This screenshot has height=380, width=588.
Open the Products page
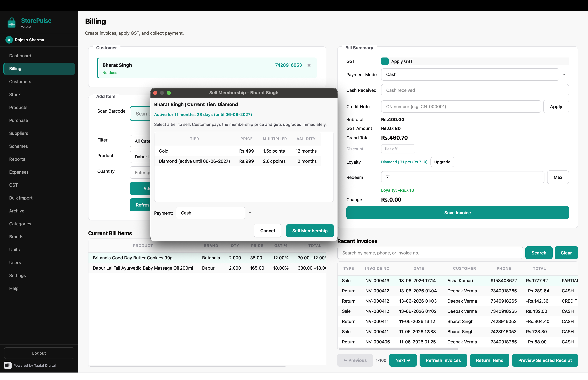point(39,108)
